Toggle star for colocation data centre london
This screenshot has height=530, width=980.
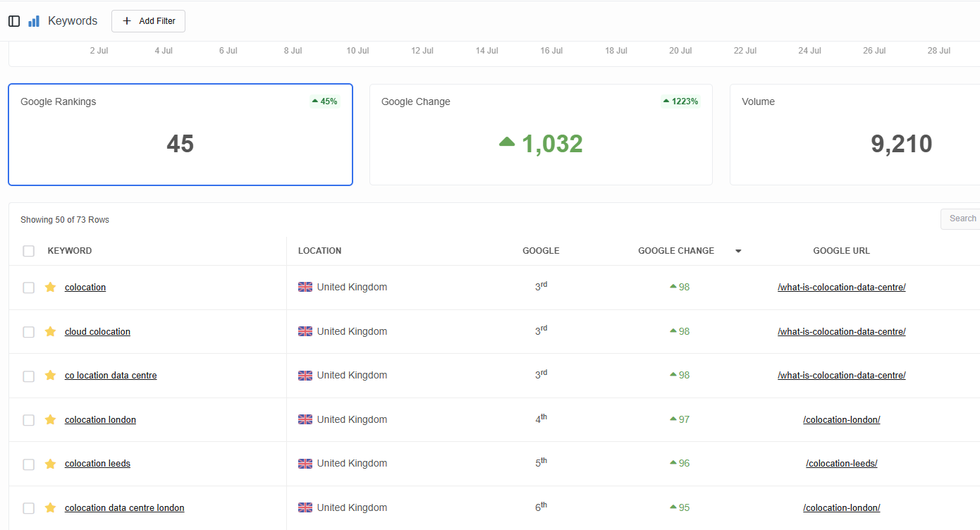(x=50, y=507)
